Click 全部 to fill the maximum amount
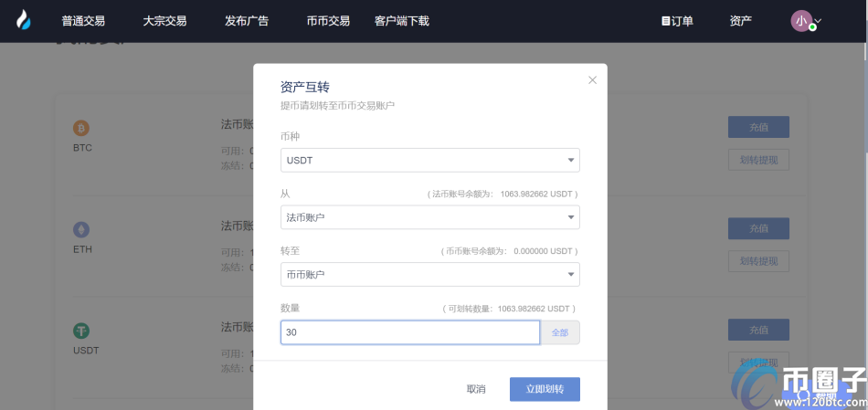The image size is (868, 410). [x=559, y=332]
